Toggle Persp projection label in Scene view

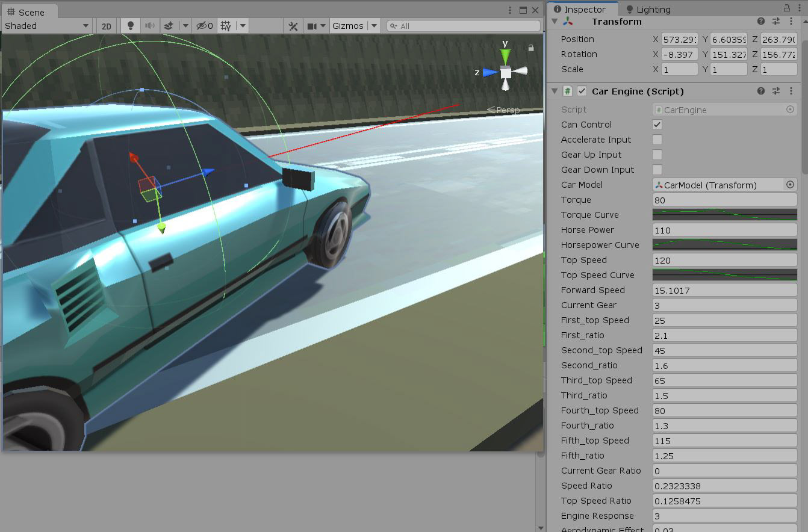503,110
